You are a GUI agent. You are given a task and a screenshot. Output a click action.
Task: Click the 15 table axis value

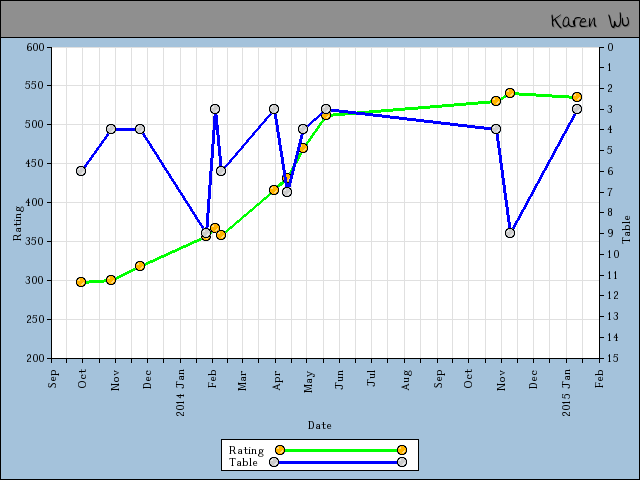(613, 358)
